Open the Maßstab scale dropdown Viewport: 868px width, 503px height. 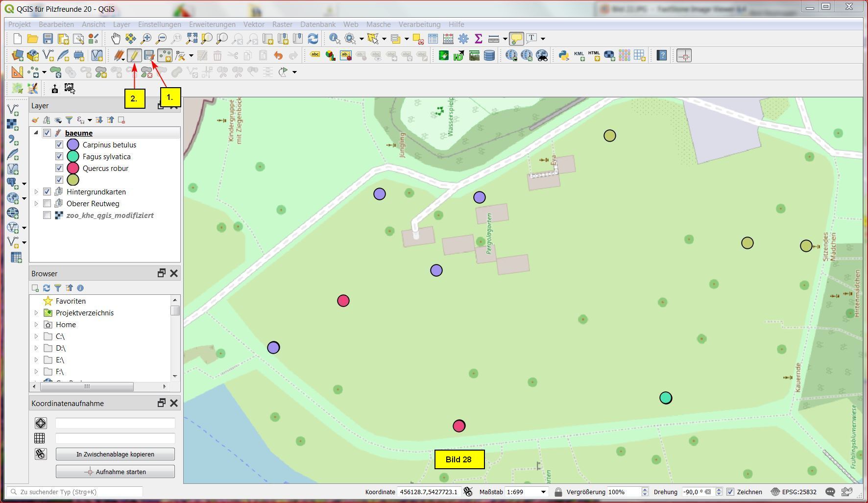point(543,492)
